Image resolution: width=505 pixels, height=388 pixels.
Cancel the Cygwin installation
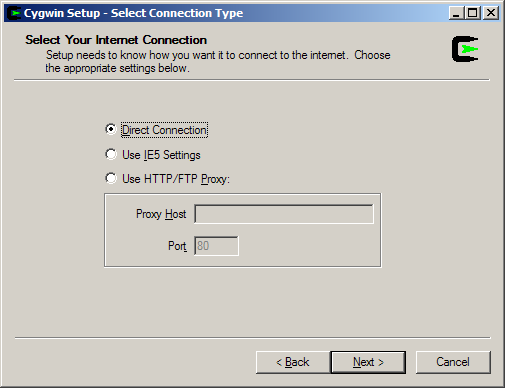tap(453, 362)
